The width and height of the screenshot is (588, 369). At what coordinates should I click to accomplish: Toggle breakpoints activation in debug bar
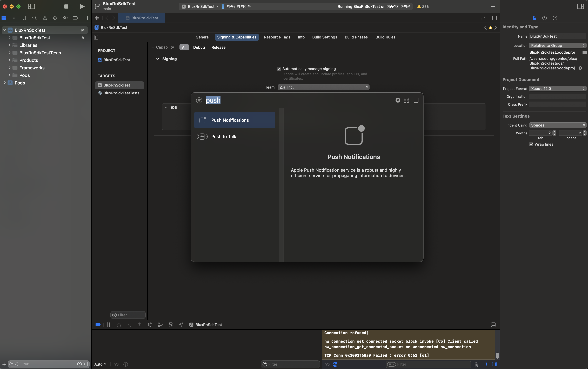tap(98, 325)
